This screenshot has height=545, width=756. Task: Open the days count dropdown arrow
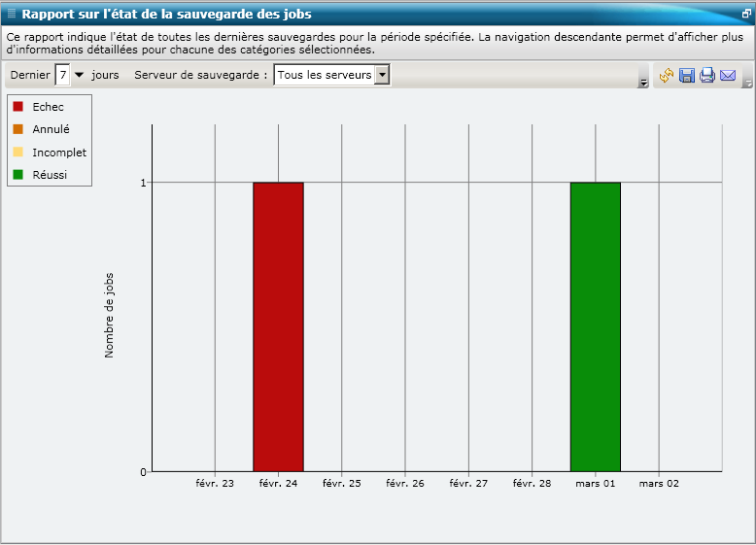tap(80, 75)
